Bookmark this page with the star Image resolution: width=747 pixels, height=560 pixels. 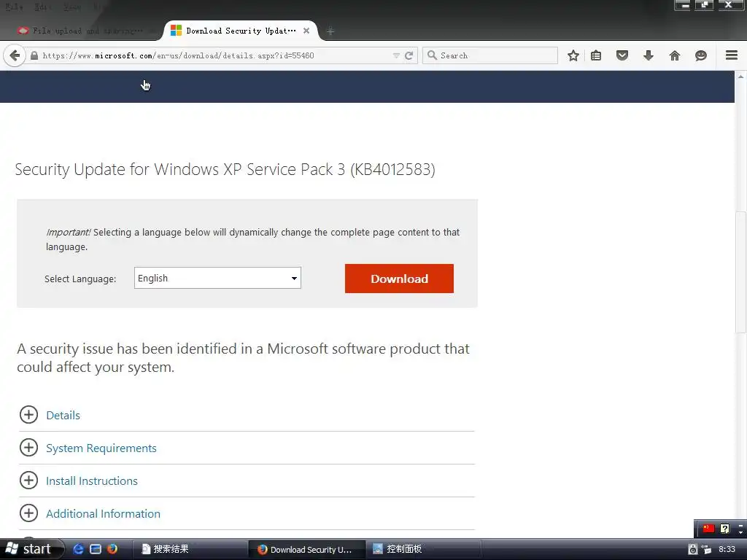[x=573, y=55]
